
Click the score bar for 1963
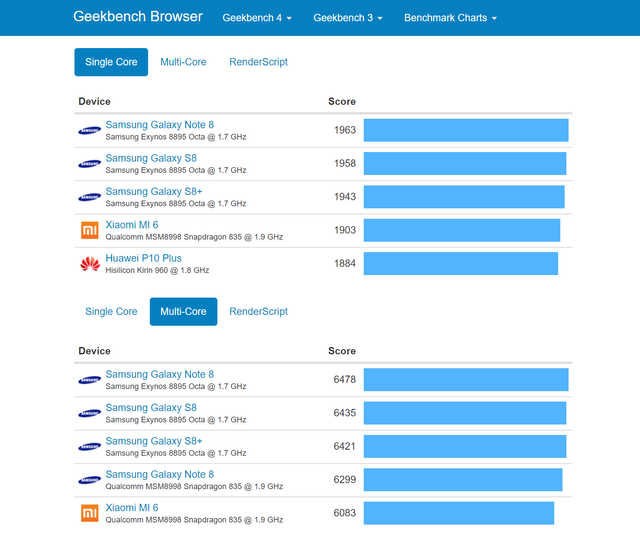pyautogui.click(x=466, y=130)
